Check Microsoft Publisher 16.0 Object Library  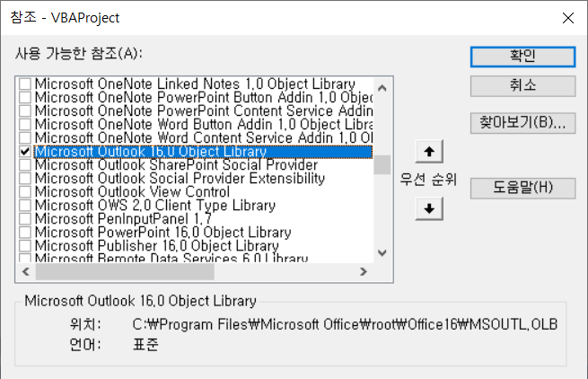pos(25,246)
